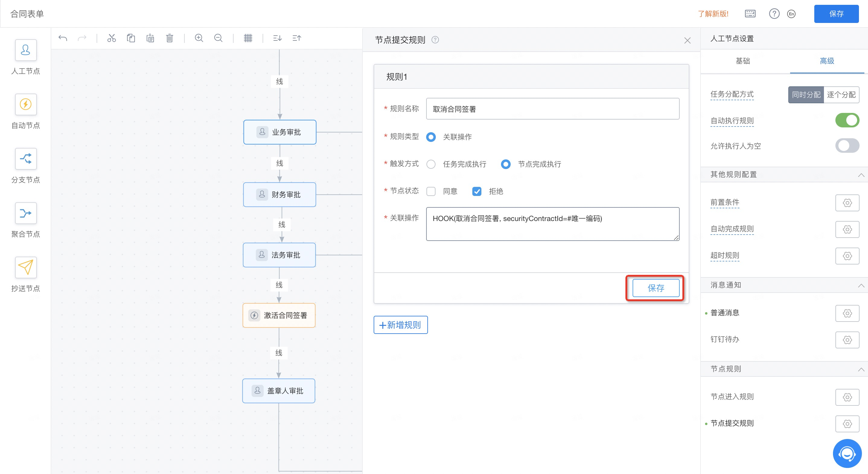
Task: Click the trash delete icon
Action: [170, 38]
